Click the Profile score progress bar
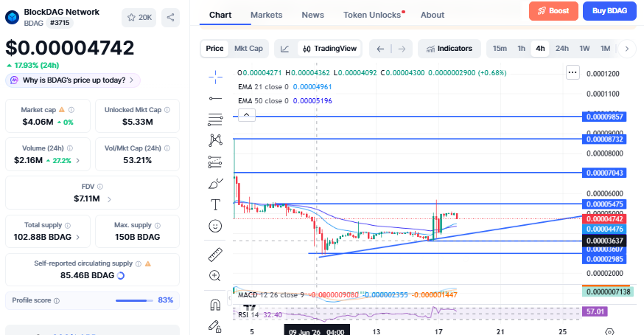This screenshot has width=644, height=335. [133, 301]
